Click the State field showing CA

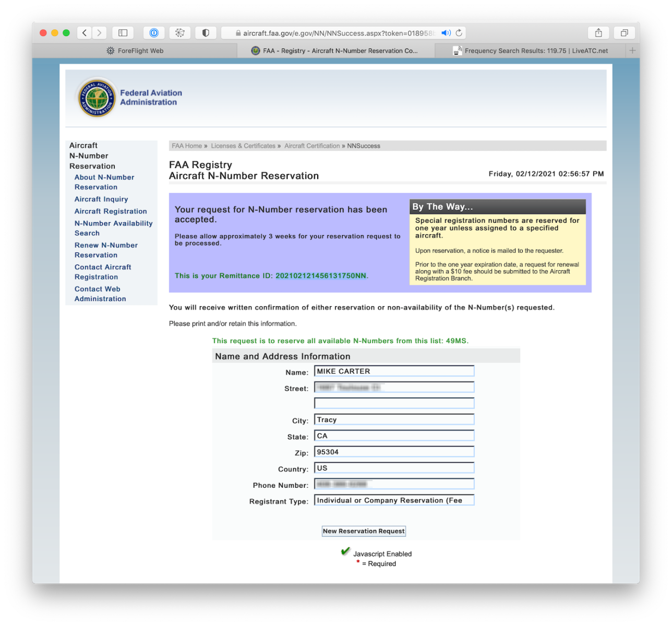[x=394, y=436]
